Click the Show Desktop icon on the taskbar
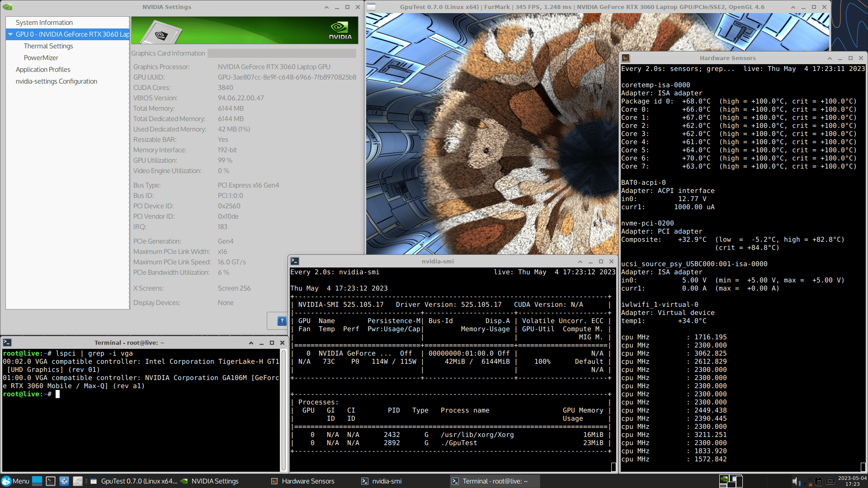Viewport: 868px width, 488px height. (x=37, y=481)
